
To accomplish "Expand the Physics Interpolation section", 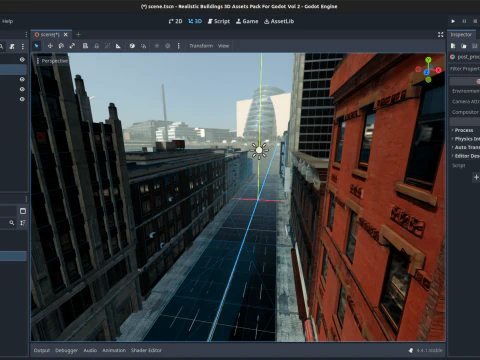I will pos(466,139).
